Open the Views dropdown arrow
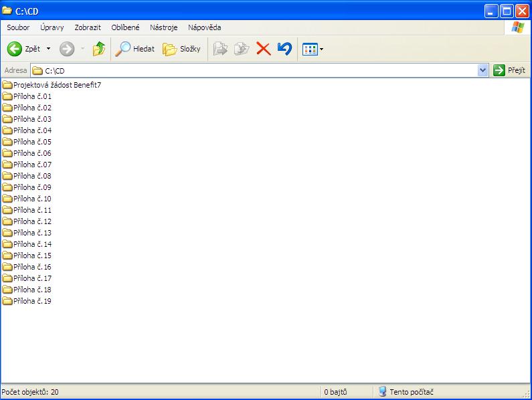Image resolution: width=532 pixels, height=400 pixels. (322, 49)
